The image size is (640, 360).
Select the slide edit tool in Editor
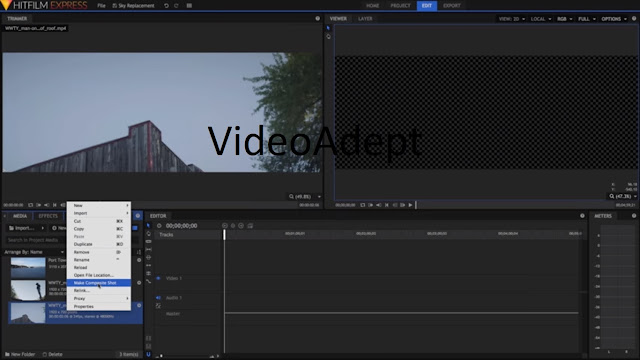tap(148, 257)
